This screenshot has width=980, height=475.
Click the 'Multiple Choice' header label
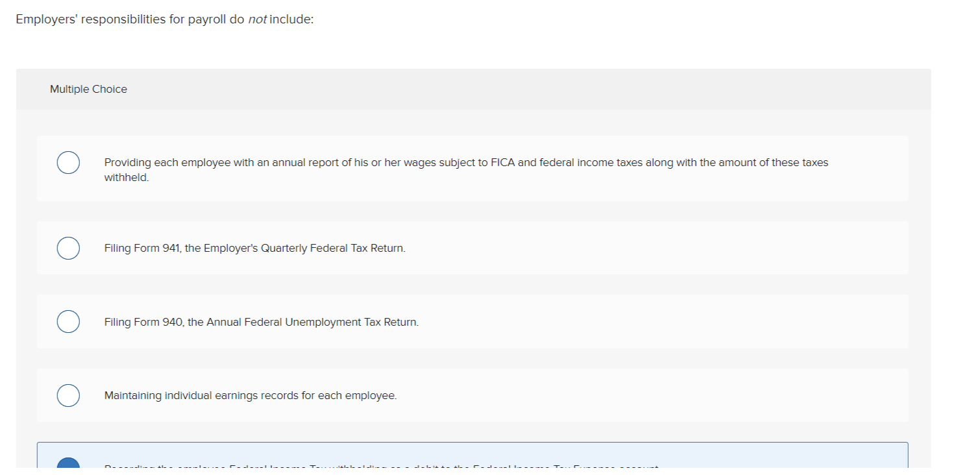click(88, 90)
